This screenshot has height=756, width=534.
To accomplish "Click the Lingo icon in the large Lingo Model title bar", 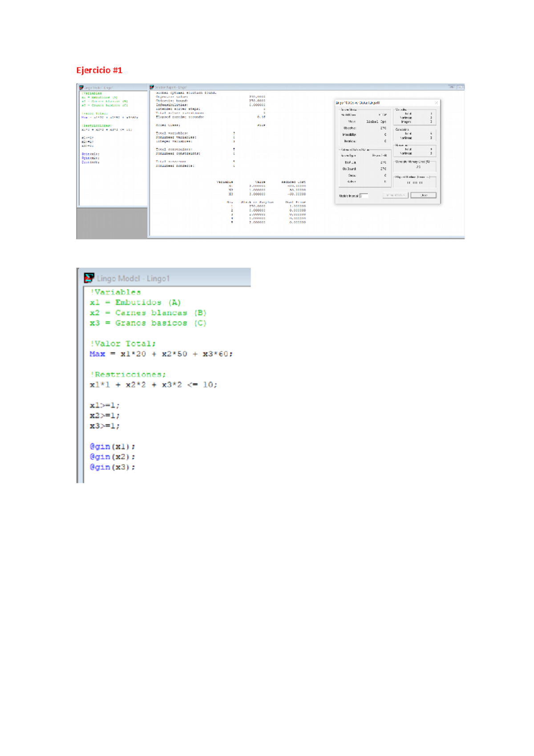I will (x=89, y=278).
